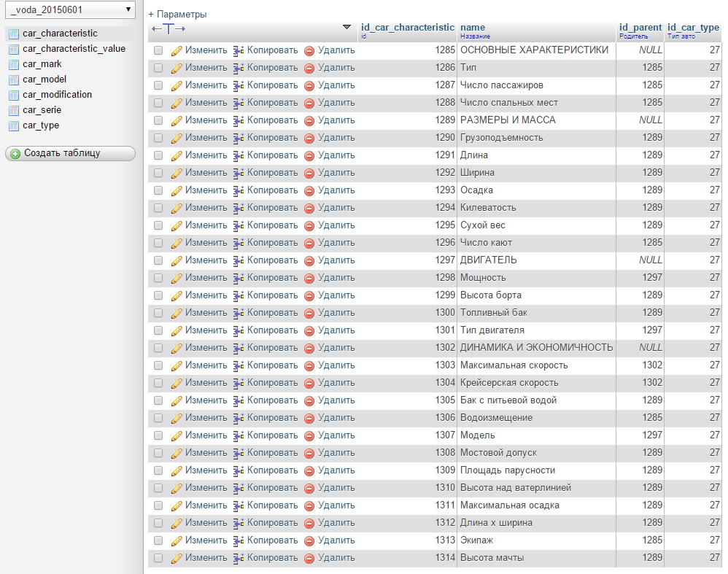Click the pencil icon in row 1310
The width and height of the screenshot is (728, 574).
click(177, 489)
